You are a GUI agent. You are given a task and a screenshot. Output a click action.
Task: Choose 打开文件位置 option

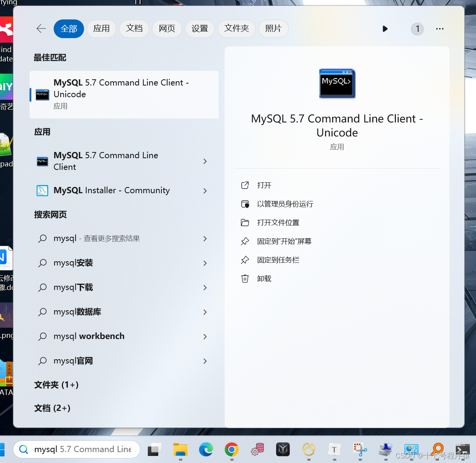278,223
